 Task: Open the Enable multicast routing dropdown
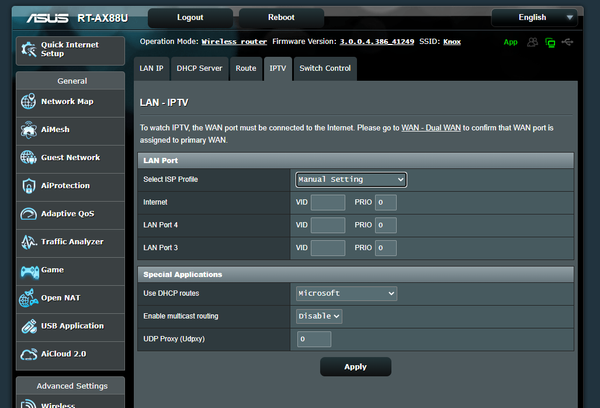click(x=320, y=316)
